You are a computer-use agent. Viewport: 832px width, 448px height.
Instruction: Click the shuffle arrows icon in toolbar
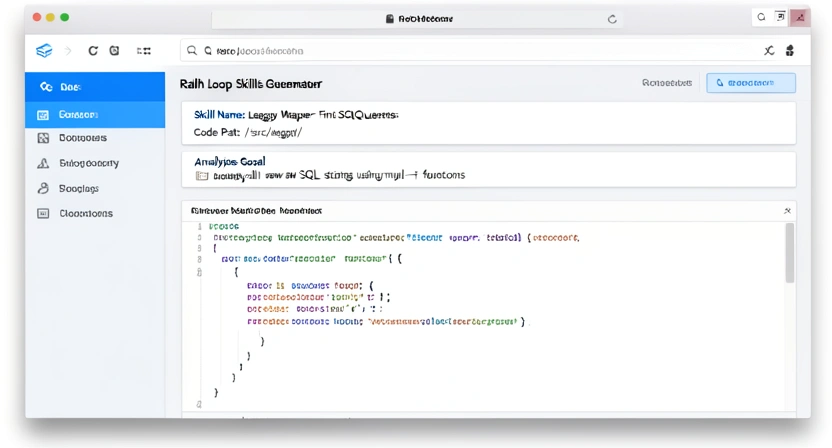tap(769, 50)
